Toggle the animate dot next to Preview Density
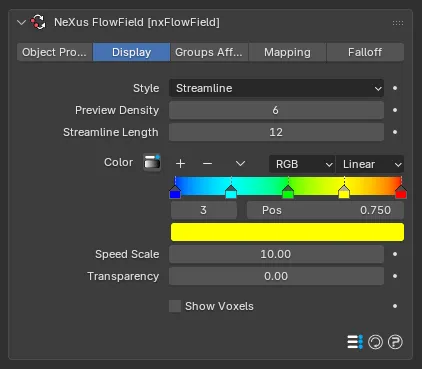The image size is (422, 369). (395, 110)
